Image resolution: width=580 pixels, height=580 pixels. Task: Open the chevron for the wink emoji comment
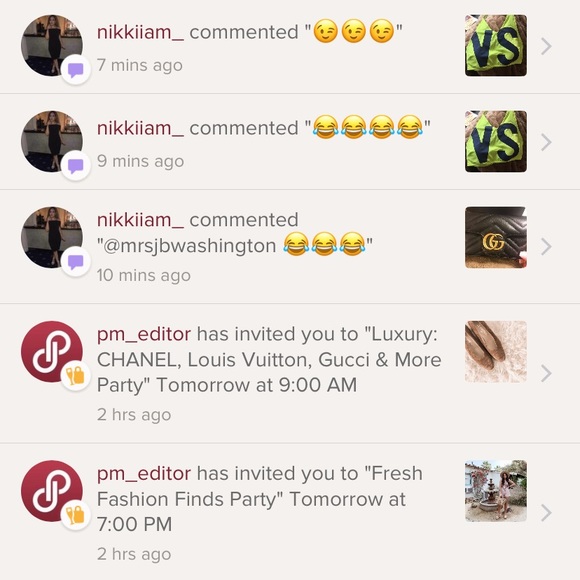(x=546, y=46)
